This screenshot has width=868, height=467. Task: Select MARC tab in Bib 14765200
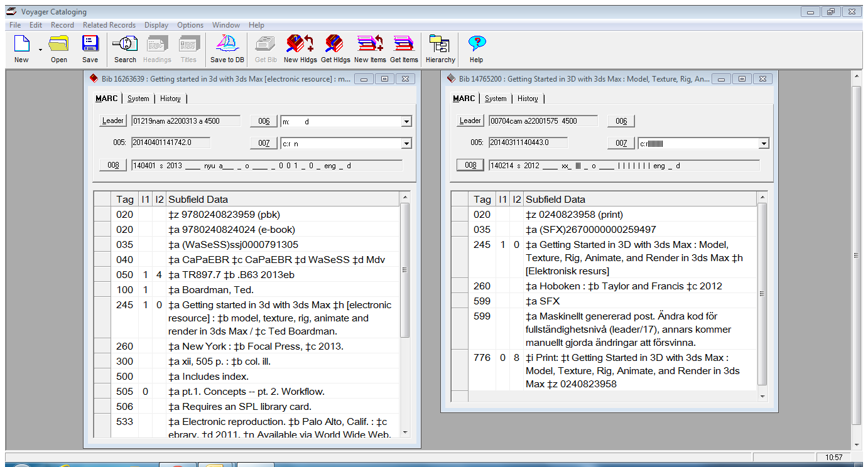(x=464, y=99)
